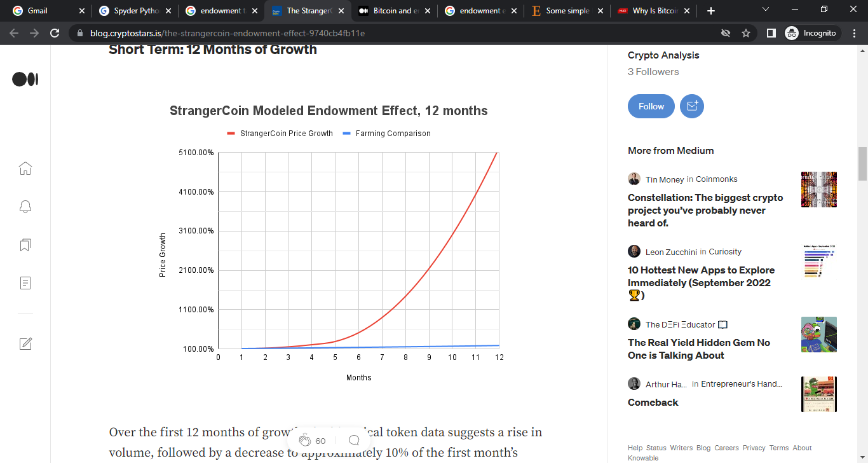Open responses with the comment bubble icon
This screenshot has width=868, height=463.
(355, 441)
